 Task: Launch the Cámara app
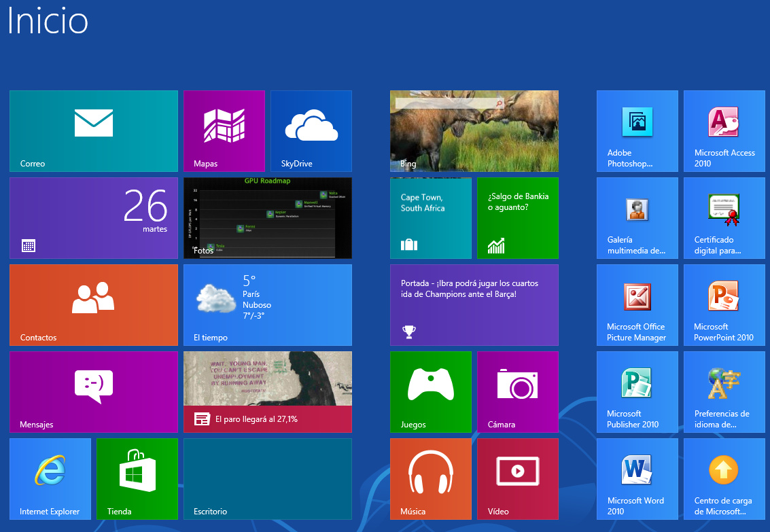coord(518,392)
